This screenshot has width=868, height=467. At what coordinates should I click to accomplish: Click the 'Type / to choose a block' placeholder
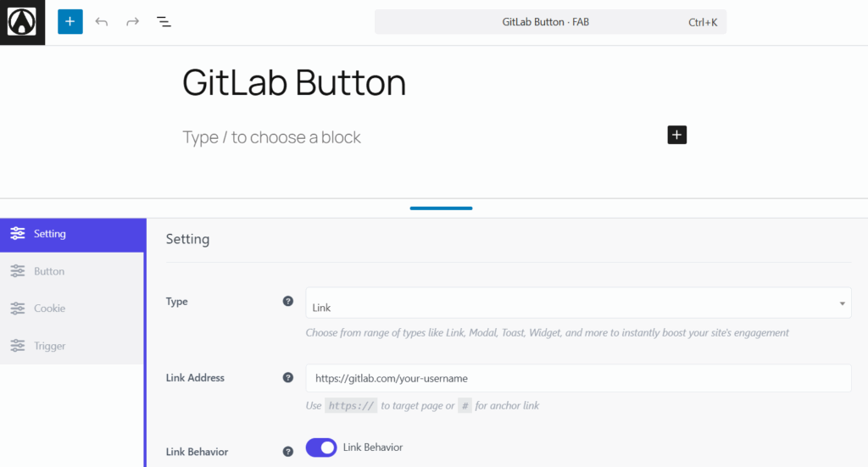[272, 137]
